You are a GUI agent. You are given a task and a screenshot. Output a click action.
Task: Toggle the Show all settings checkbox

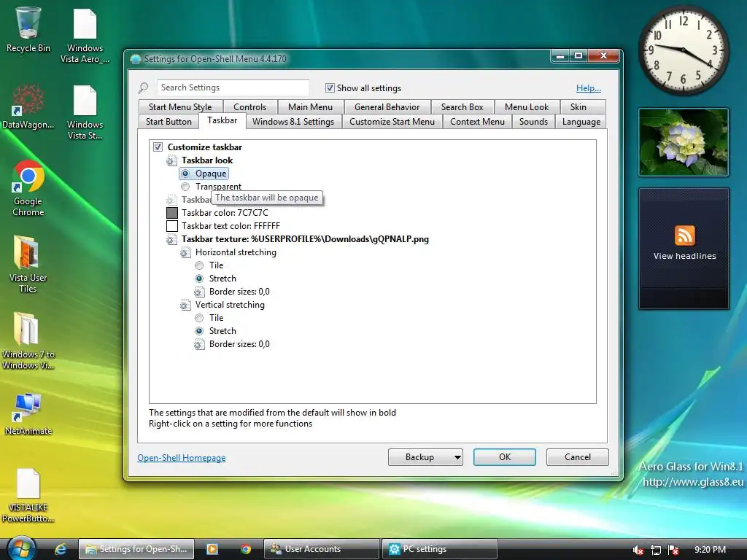pyautogui.click(x=330, y=87)
